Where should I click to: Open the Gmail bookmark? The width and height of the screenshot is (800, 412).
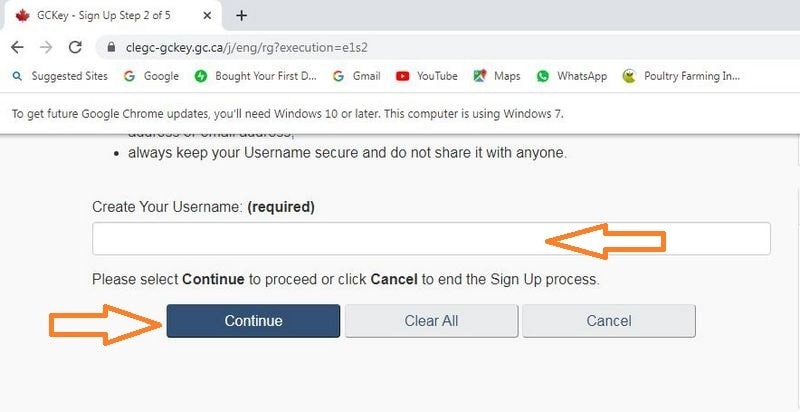point(356,76)
